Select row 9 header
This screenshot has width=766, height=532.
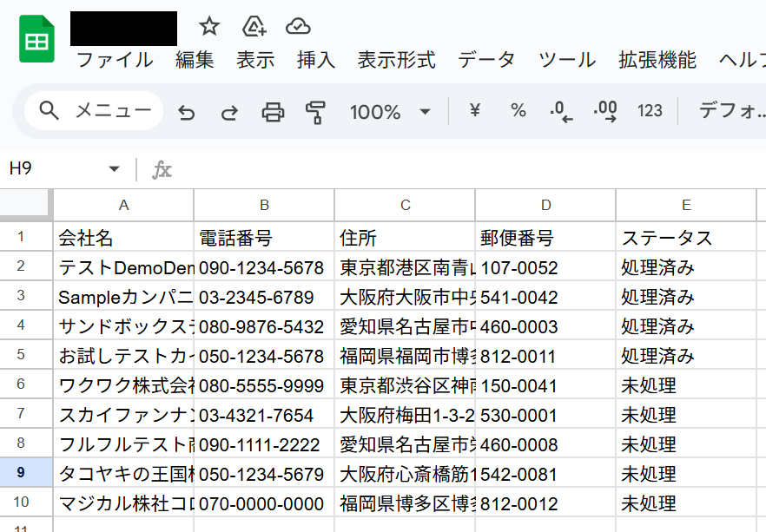[26, 472]
